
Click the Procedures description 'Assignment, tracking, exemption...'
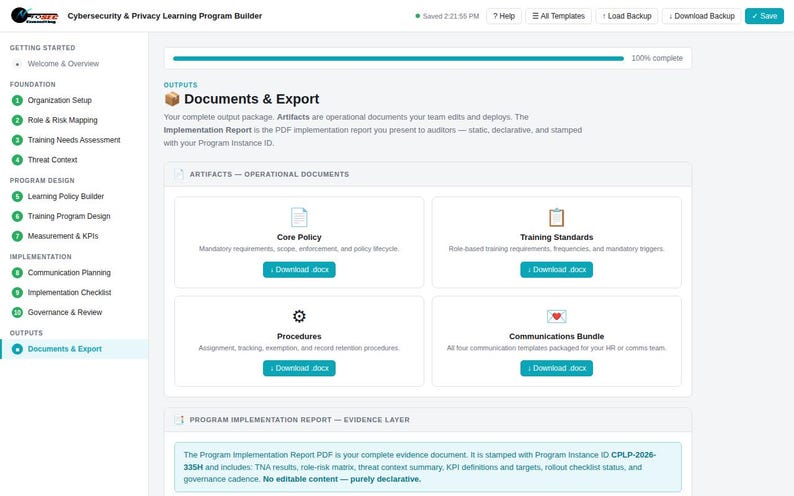(299, 348)
